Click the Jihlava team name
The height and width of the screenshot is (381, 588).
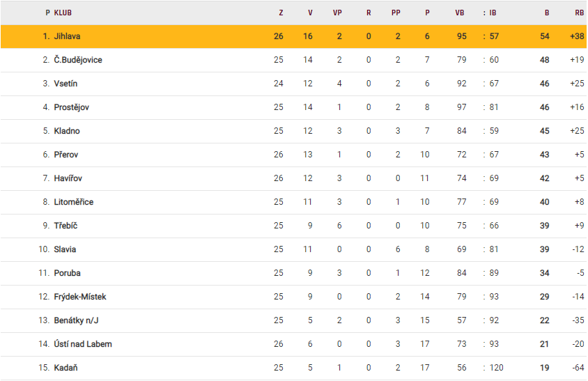[x=67, y=36]
